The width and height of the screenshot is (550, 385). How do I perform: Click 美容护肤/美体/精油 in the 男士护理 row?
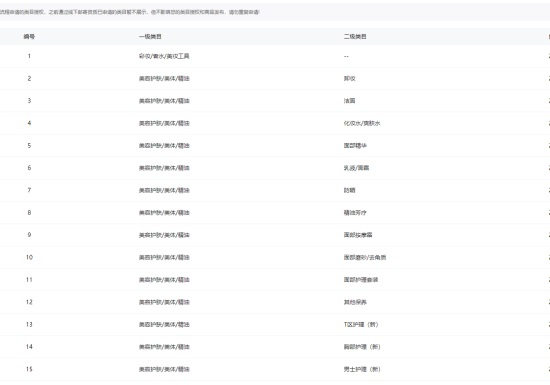point(164,369)
